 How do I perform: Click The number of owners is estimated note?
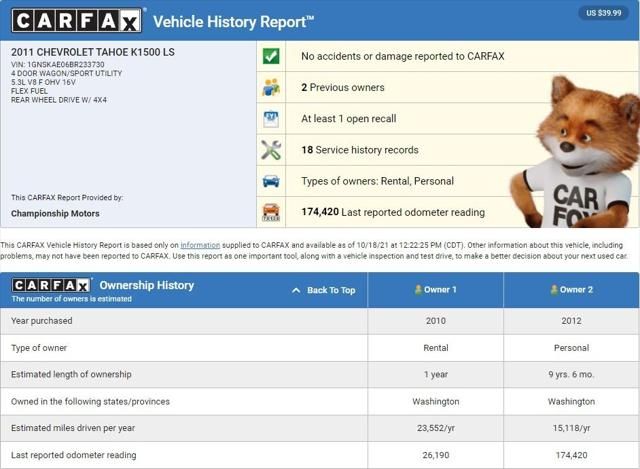click(71, 299)
